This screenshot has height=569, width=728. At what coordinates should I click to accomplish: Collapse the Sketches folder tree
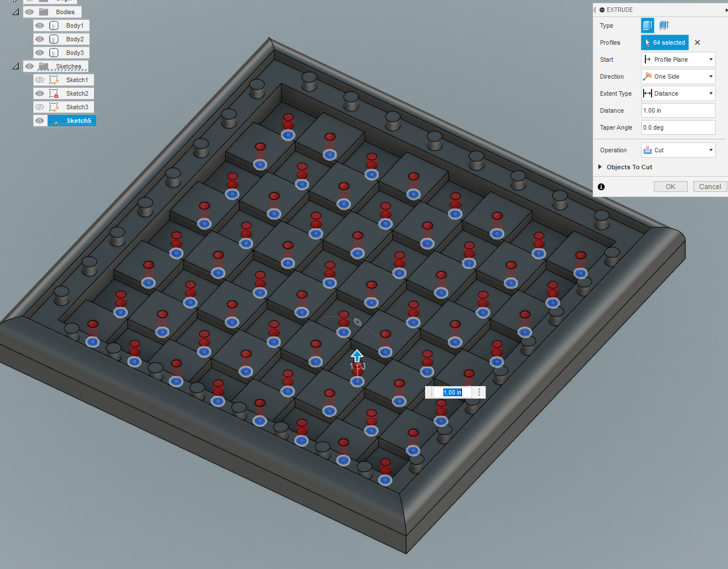coord(16,66)
